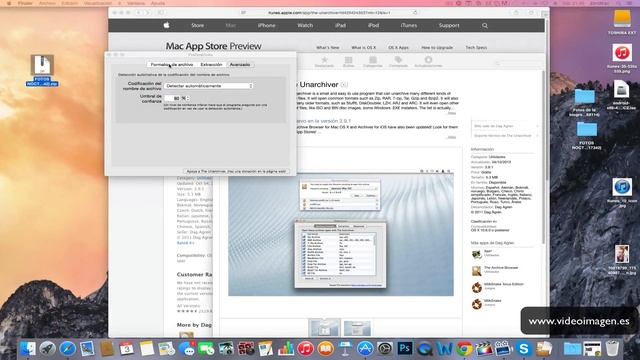The width and height of the screenshot is (640, 360).
Task: Open Google Chrome in the Dock
Action: click(464, 349)
